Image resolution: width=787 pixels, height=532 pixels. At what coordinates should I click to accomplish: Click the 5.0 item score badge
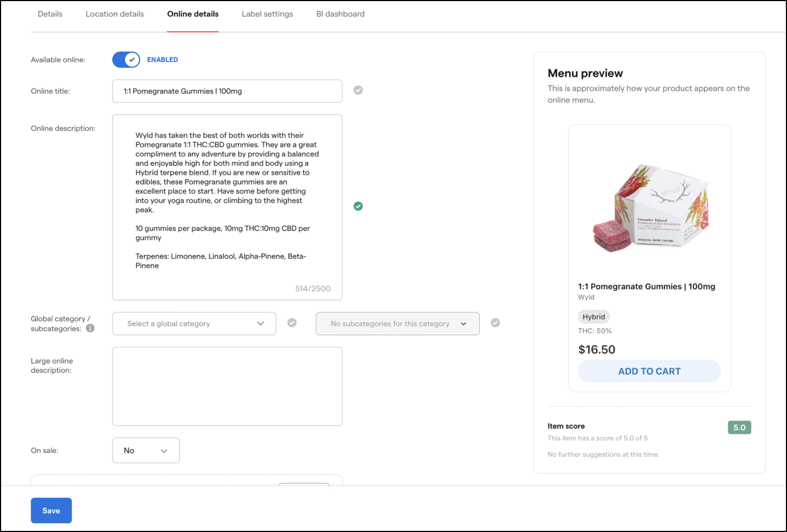739,428
